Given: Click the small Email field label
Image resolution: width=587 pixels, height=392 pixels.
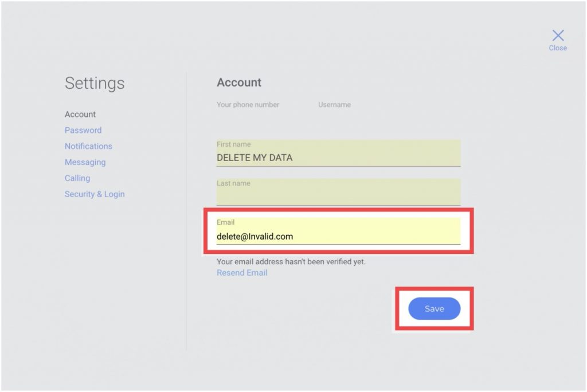Looking at the screenshot, I should click(x=225, y=222).
